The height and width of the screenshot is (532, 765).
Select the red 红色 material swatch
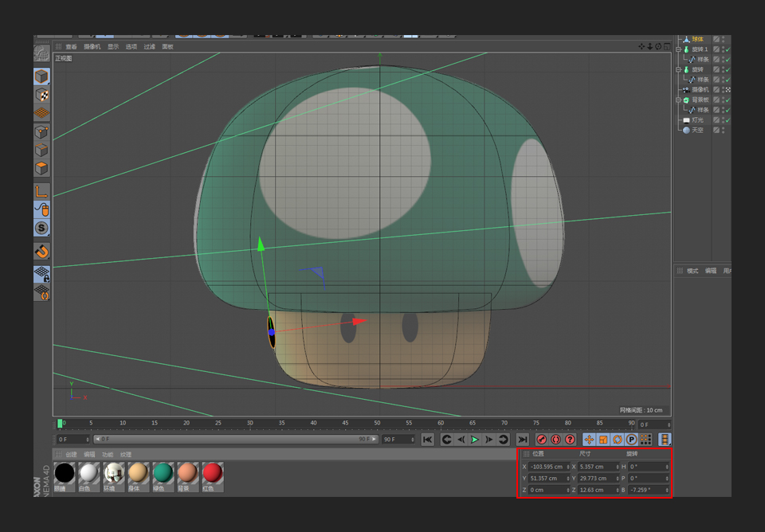212,473
